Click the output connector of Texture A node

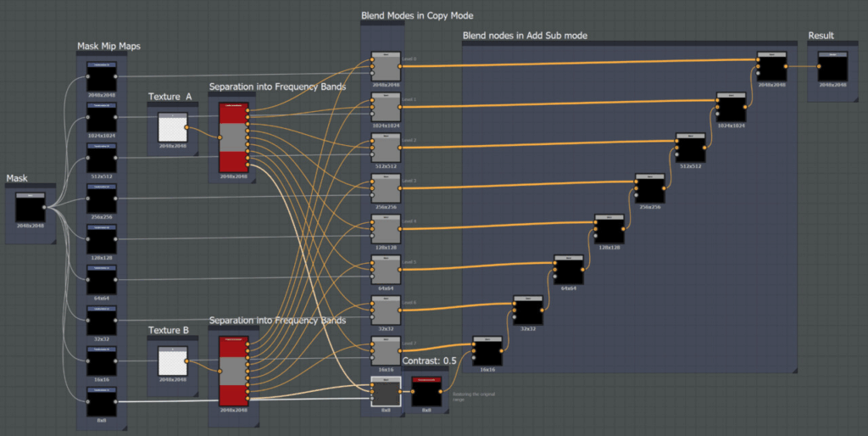(x=186, y=127)
